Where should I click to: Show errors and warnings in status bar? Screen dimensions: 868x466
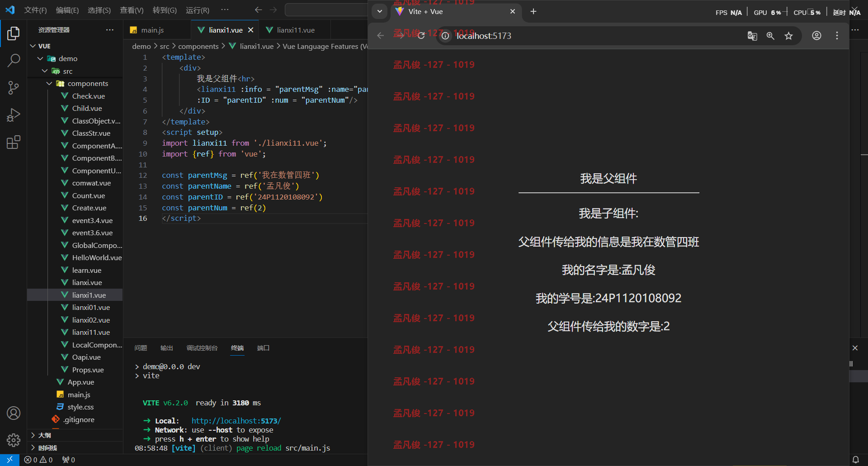click(38, 460)
